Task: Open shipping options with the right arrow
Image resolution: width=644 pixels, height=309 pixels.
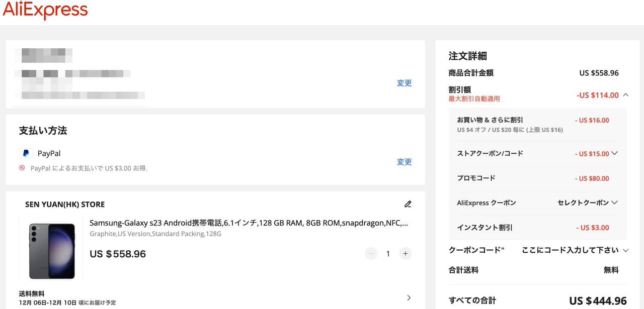Action: click(408, 298)
